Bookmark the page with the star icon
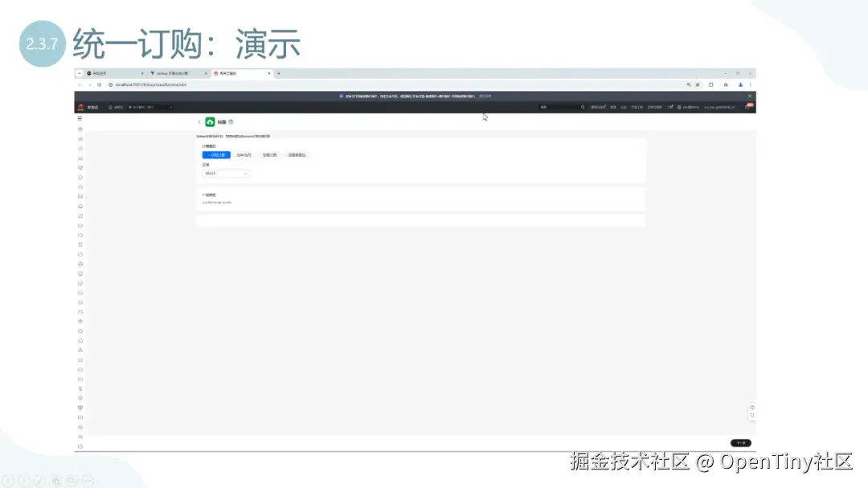 tap(698, 84)
